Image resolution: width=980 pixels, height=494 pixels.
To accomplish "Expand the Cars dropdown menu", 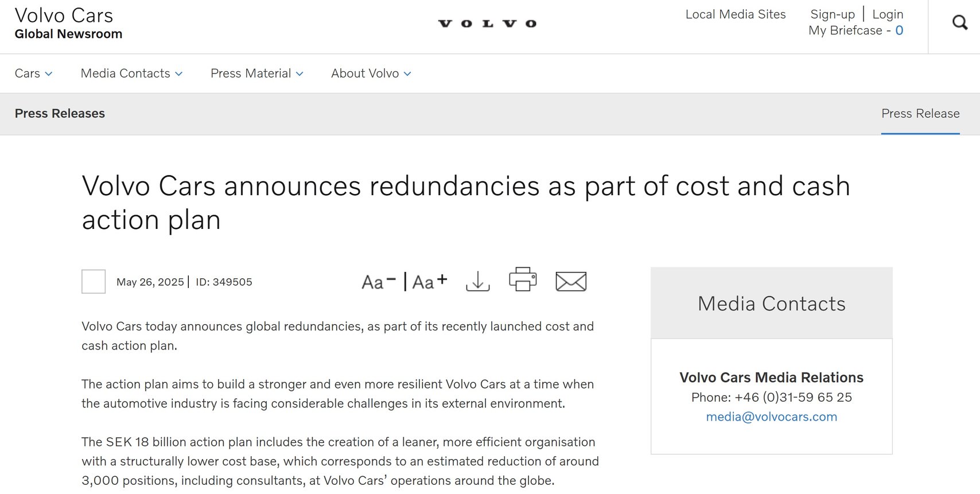I will tap(33, 73).
